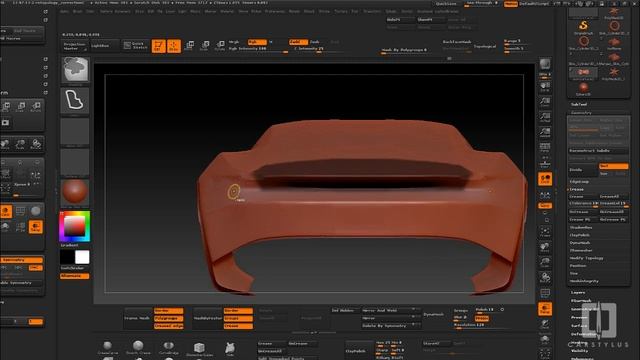Select the Move transform icon in top toolbar
Screen dimensions: 640x360
point(190,45)
